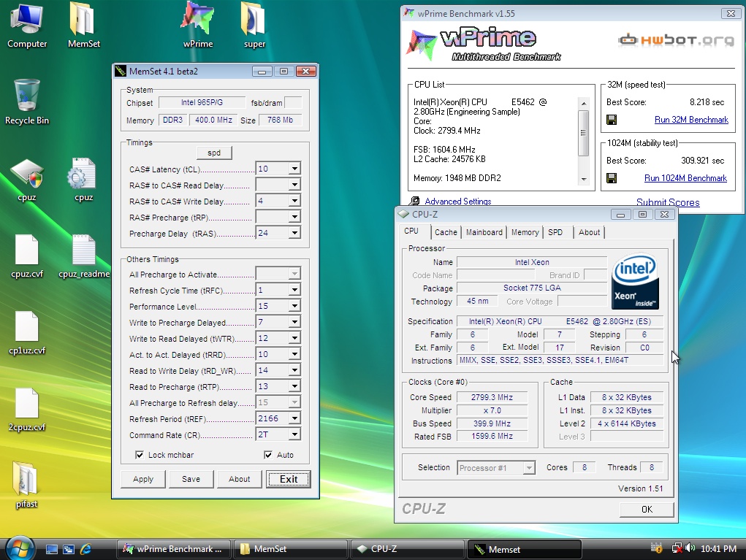
Task: Switch to the Mainboard tab in CPU-Z
Action: 484,232
